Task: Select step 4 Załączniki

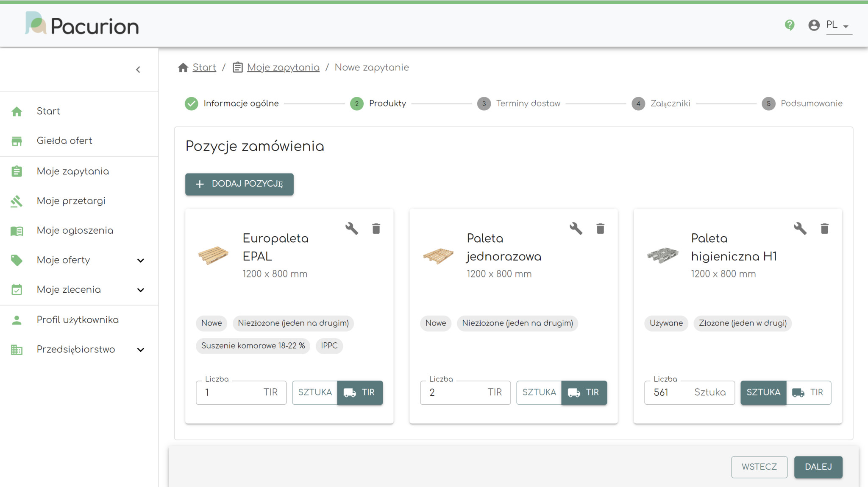Action: click(661, 104)
